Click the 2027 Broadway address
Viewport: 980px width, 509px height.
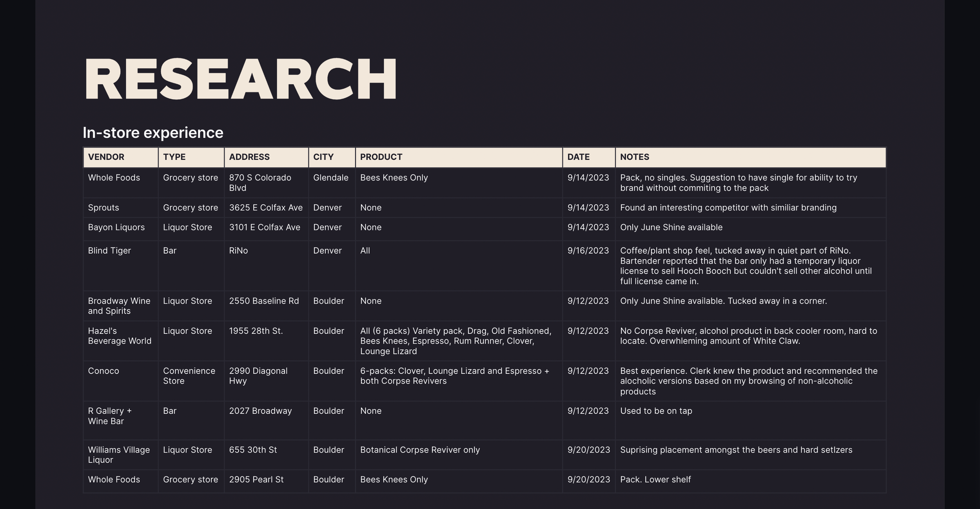[x=267, y=420]
